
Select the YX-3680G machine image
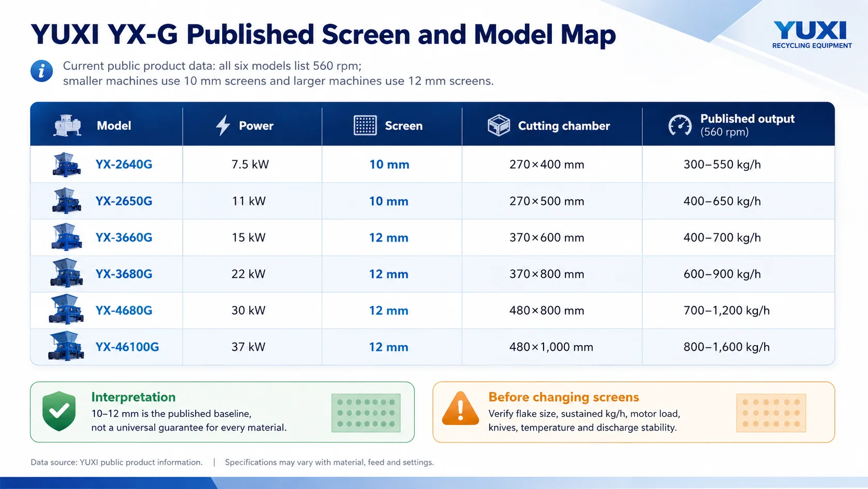(x=66, y=273)
